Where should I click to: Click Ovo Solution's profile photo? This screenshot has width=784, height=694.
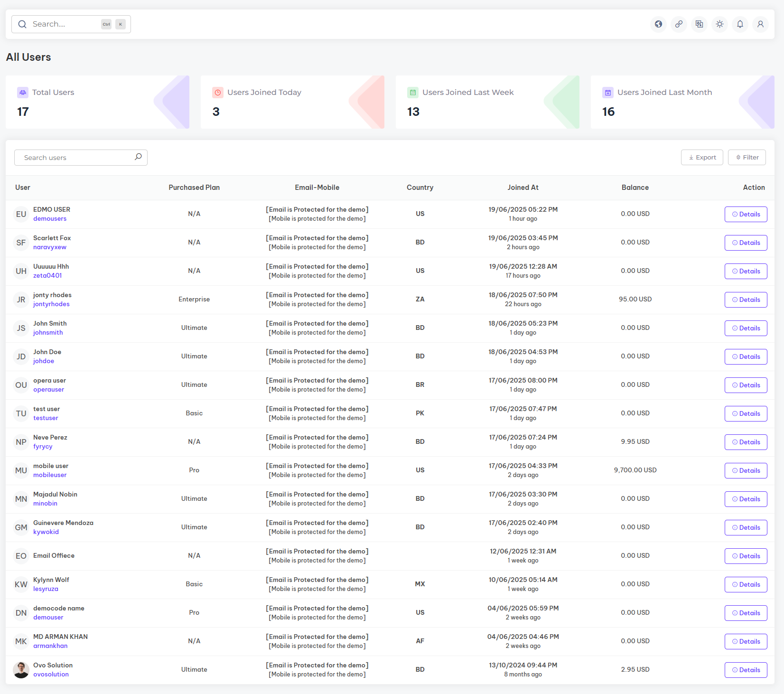(x=21, y=670)
